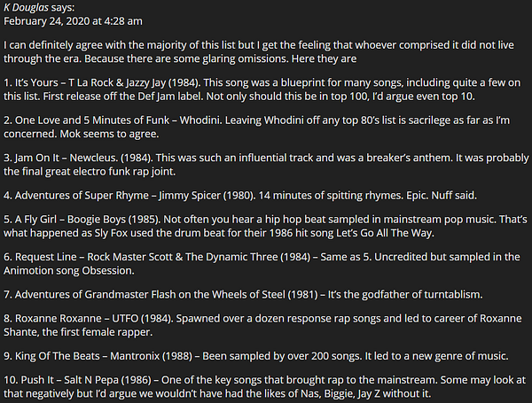Click the words 'Animotion song Obsession'

click(x=68, y=270)
